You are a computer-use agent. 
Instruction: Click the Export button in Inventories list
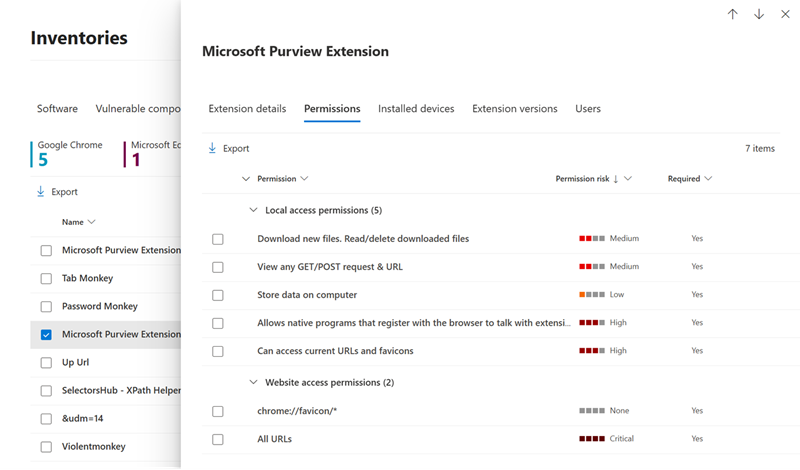(x=57, y=192)
